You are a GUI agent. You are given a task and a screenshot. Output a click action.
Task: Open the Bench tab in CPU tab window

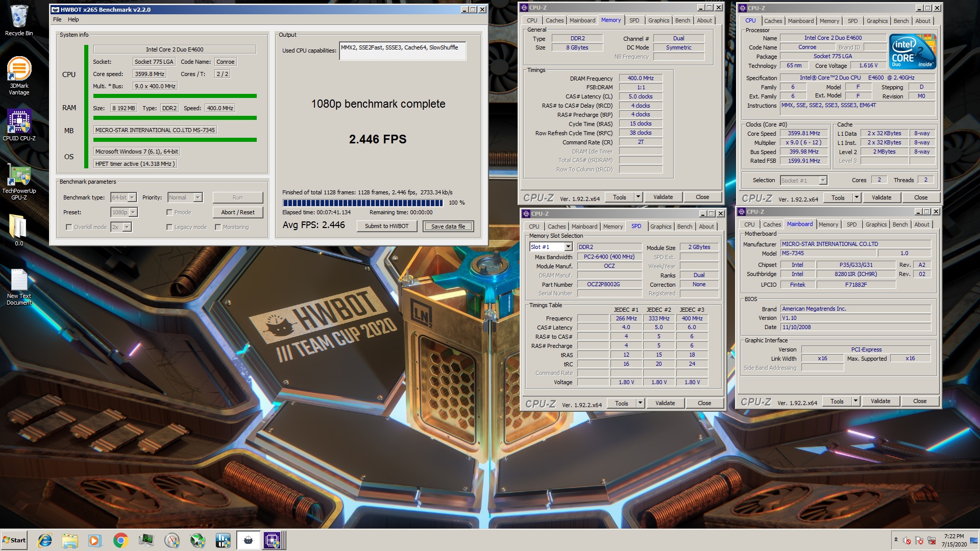901,21
